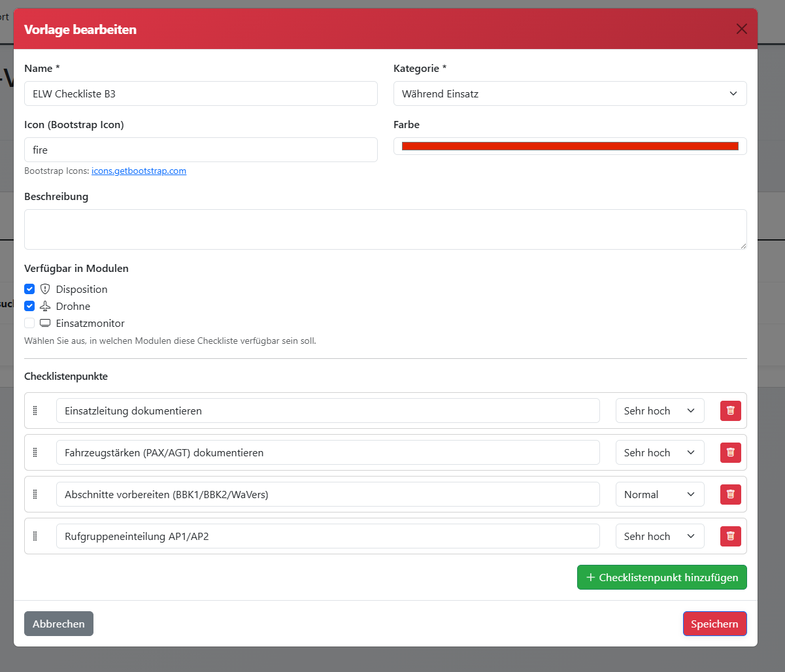Viewport: 785px width, 672px height.
Task: Delete "Rufgruppeneinteilung AP1/AP2" using the trash icon
Action: pos(730,535)
